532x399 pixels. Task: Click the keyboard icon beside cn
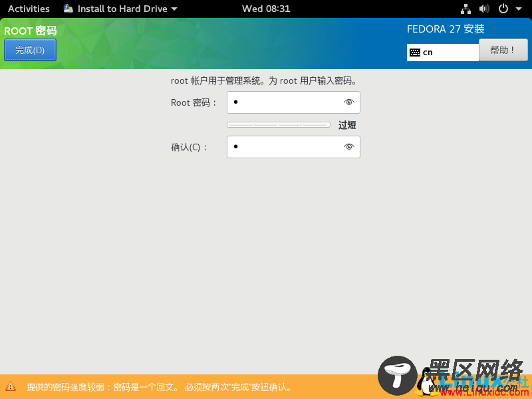coord(414,53)
